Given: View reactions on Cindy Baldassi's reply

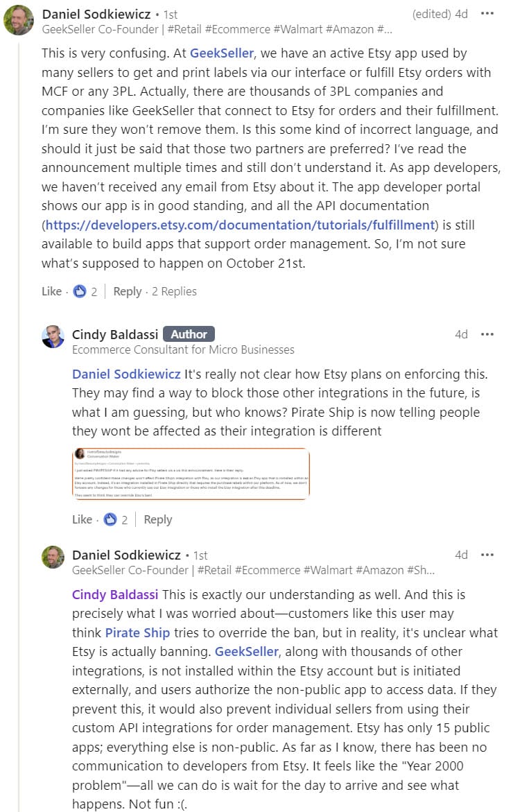Looking at the screenshot, I should pyautogui.click(x=116, y=519).
